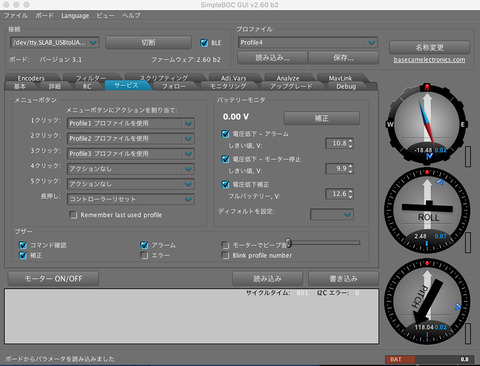Open the 3クリック action dropdown
This screenshot has height=366, width=480.
pos(131,154)
